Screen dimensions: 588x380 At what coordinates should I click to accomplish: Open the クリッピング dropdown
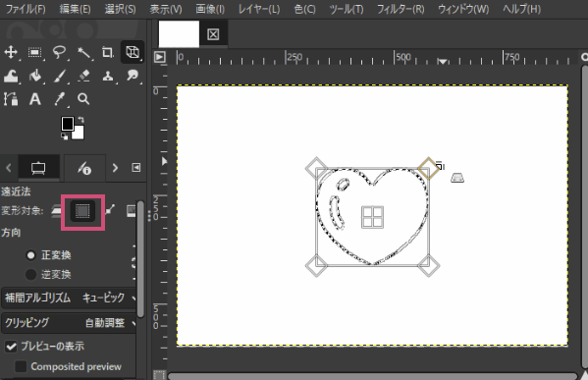70,323
